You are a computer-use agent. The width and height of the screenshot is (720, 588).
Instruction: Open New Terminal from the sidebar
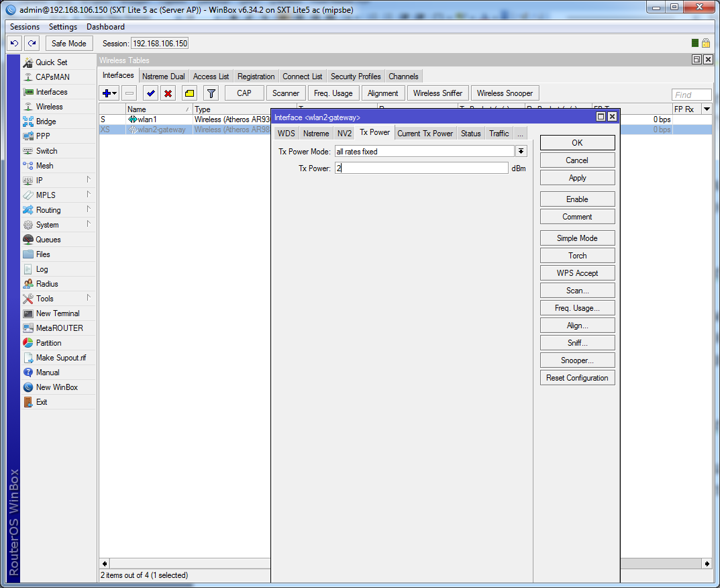tap(57, 313)
